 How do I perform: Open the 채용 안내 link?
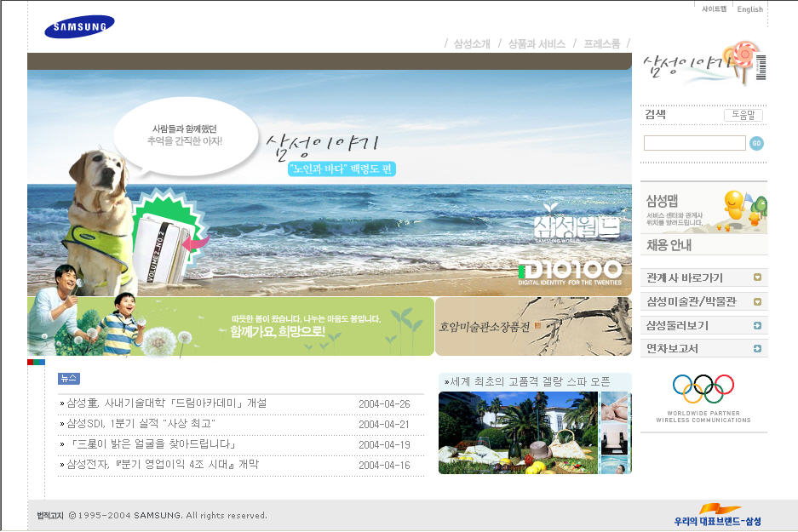click(669, 245)
